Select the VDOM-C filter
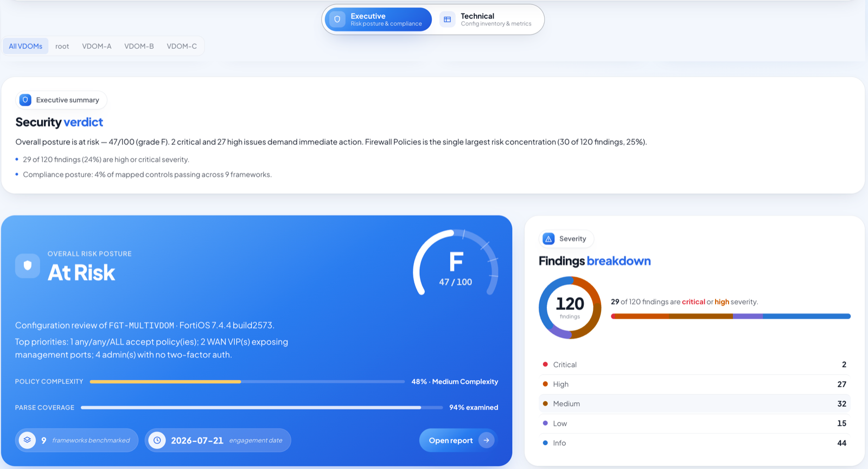Viewport: 868px width, 469px height. point(182,46)
